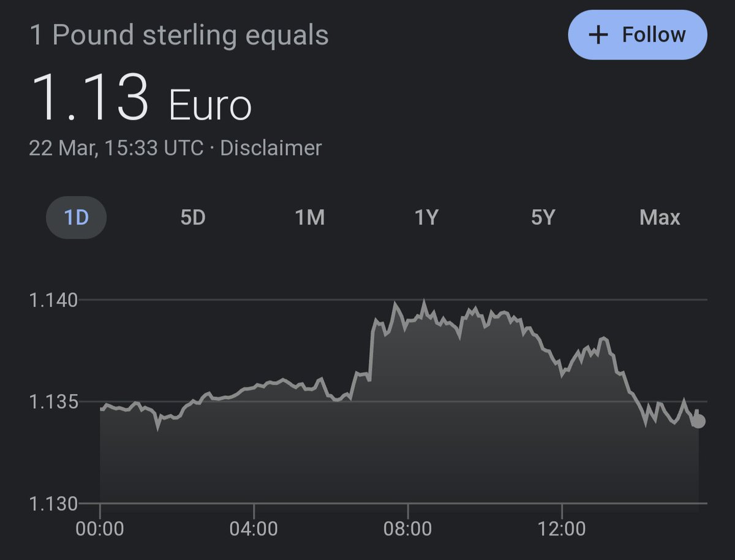Screen dimensions: 735x560
Task: Select the Max time range
Action: pos(660,218)
